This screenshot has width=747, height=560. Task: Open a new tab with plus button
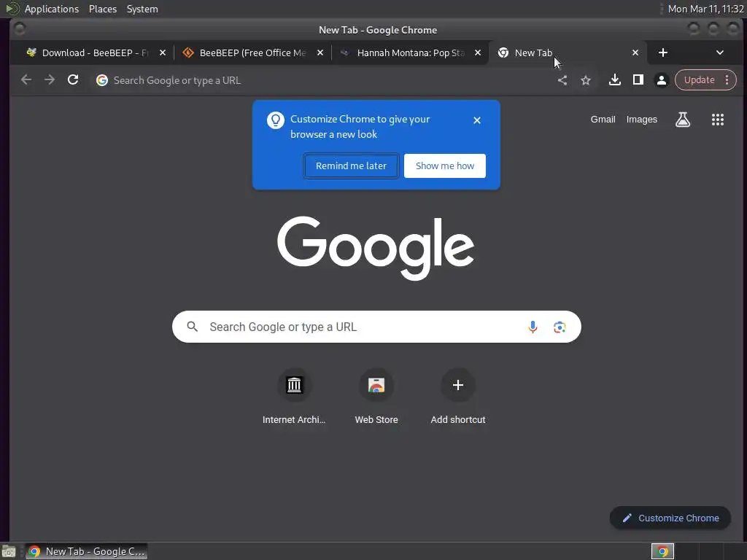click(662, 52)
